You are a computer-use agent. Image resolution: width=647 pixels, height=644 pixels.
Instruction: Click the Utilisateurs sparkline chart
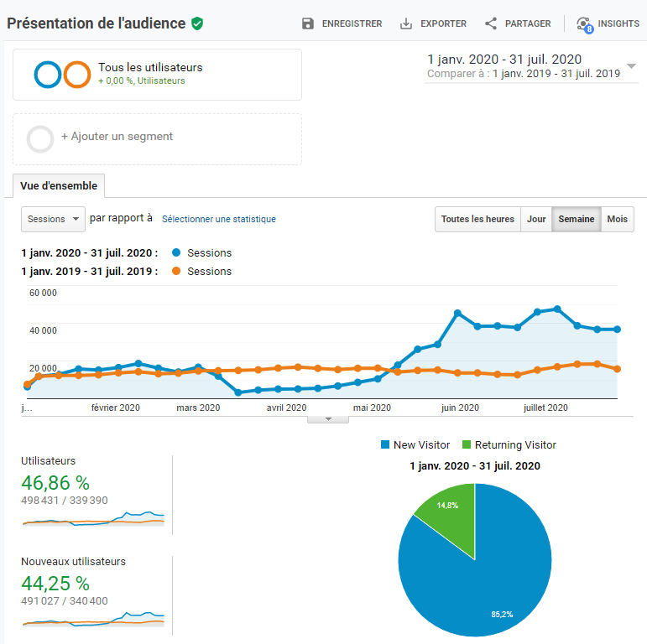click(x=94, y=519)
